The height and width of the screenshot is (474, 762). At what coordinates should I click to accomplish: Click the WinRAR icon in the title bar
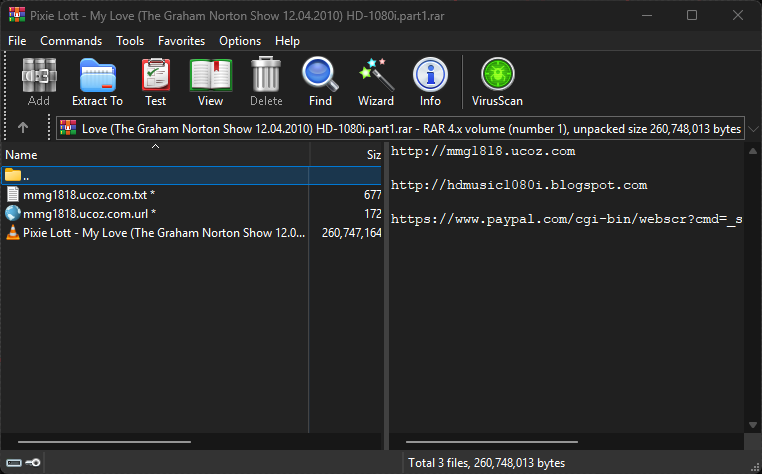(x=17, y=15)
